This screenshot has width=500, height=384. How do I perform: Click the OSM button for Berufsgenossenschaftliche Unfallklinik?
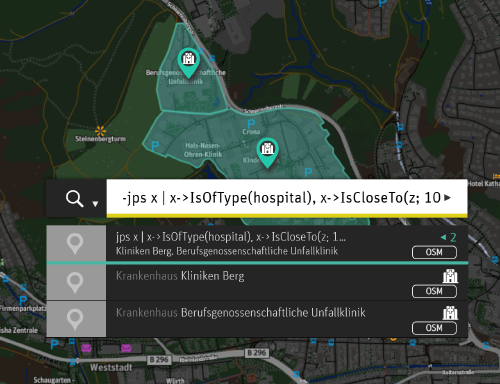click(434, 328)
